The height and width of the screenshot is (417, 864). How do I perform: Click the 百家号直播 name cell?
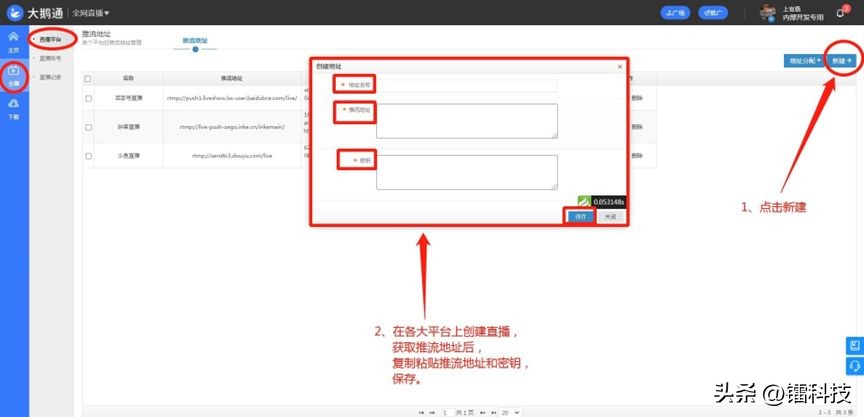[x=128, y=98]
